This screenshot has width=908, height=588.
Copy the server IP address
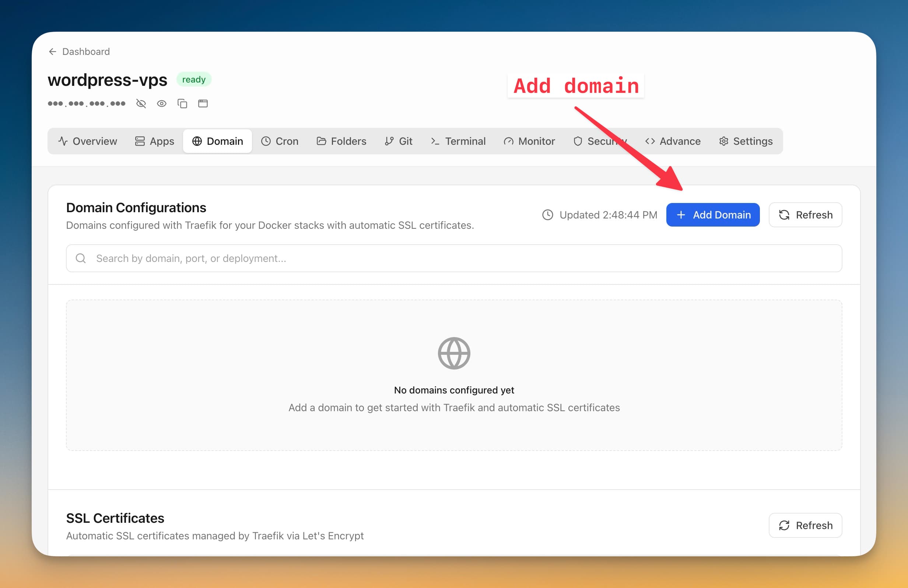tap(182, 104)
